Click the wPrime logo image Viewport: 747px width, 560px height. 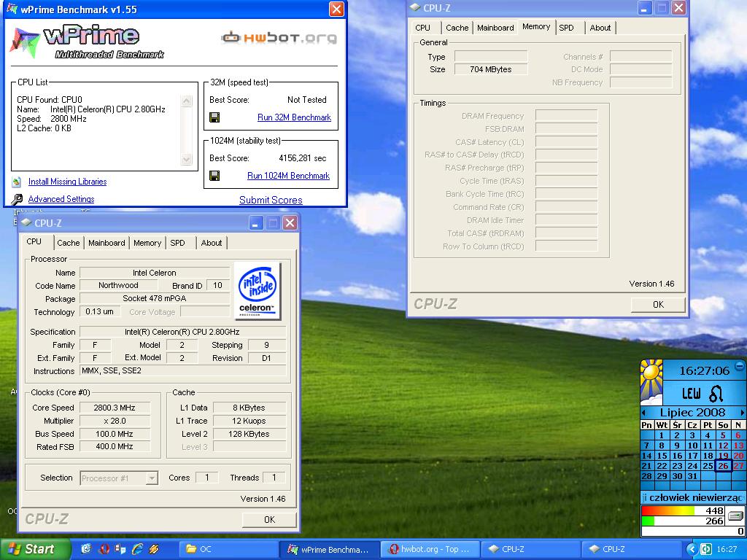87,42
